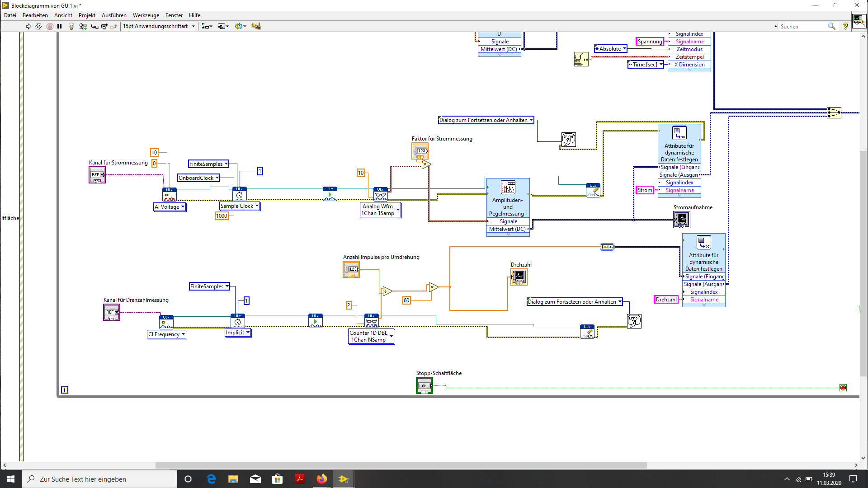The height and width of the screenshot is (488, 868).
Task: Toggle retain wire values icon
Action: click(83, 26)
